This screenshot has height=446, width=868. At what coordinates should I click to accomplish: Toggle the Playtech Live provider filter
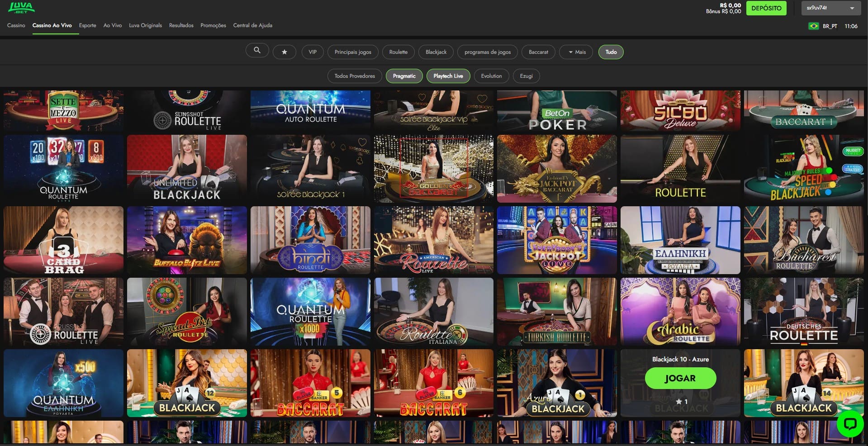click(x=448, y=76)
